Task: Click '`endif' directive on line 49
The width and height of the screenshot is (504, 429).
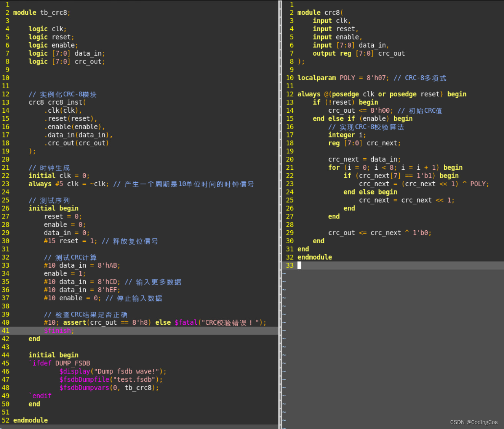Action: click(40, 396)
